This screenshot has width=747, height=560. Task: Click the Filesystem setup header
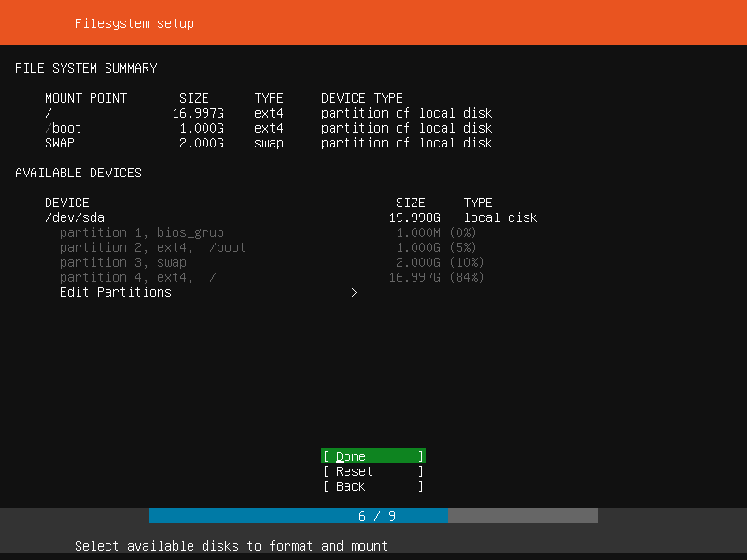coord(134,22)
